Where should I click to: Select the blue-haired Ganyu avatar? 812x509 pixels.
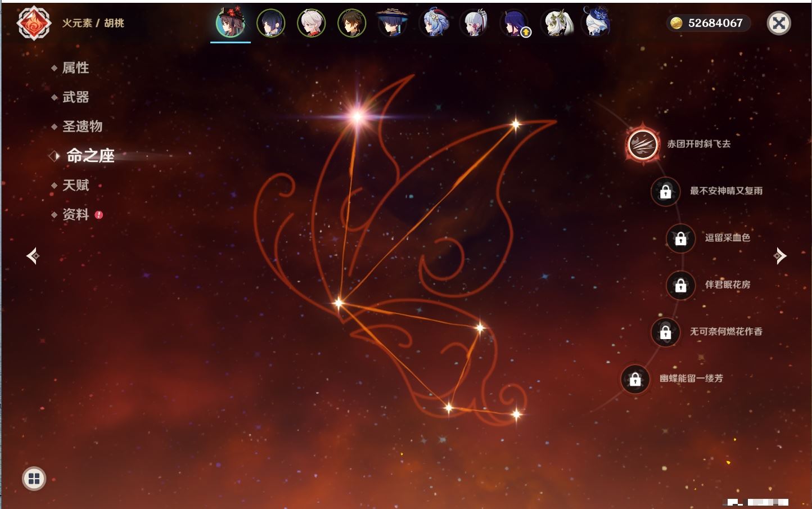tap(434, 23)
